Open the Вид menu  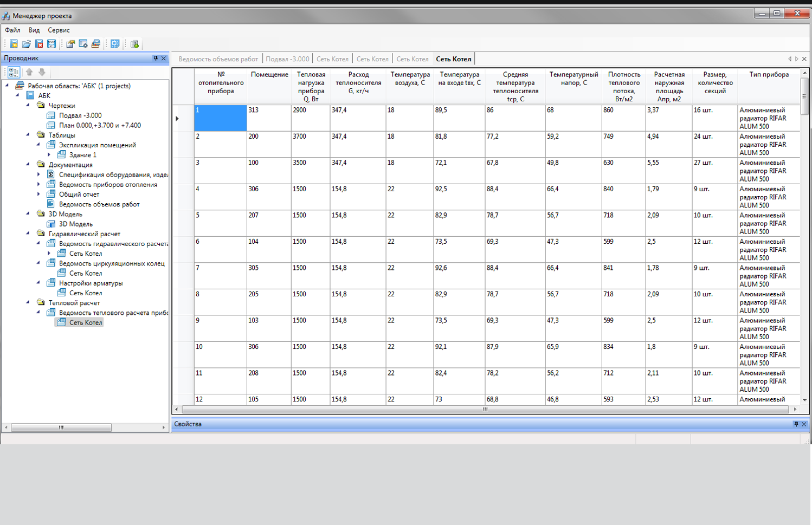click(x=34, y=30)
